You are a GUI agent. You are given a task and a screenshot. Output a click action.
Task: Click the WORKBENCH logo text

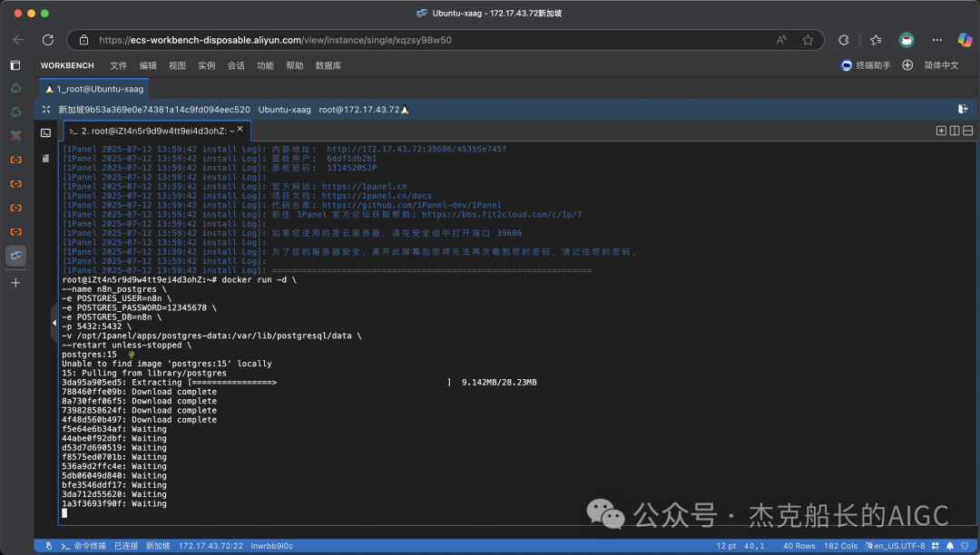pyautogui.click(x=67, y=65)
